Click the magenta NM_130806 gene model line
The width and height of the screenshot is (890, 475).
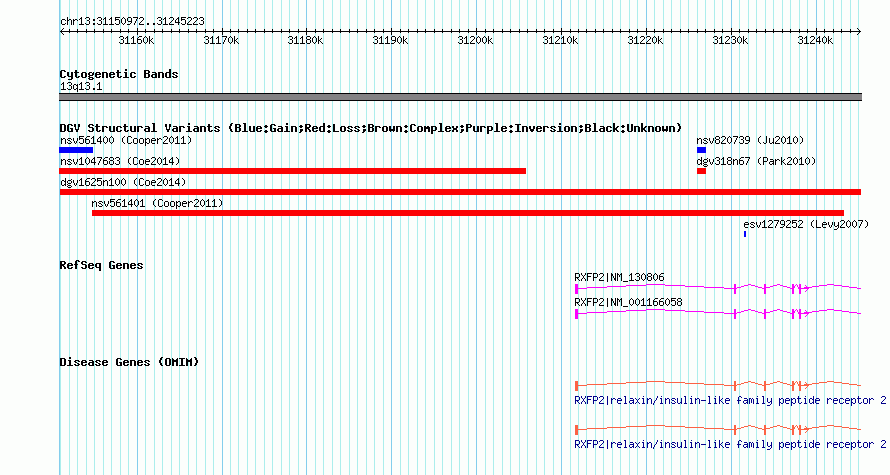point(718,289)
